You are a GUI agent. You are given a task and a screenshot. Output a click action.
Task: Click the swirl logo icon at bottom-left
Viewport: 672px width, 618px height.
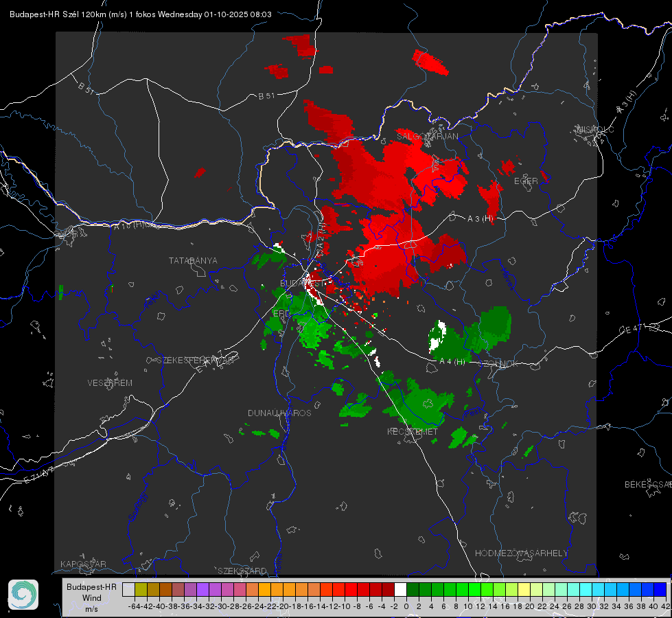[x=23, y=595]
